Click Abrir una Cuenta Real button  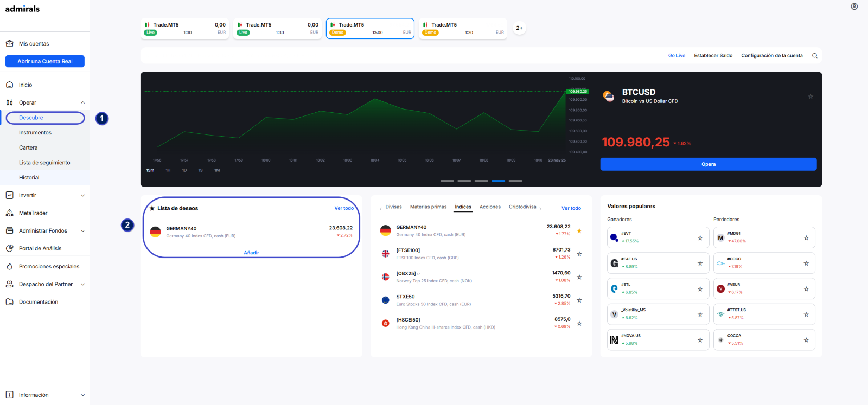(x=45, y=61)
